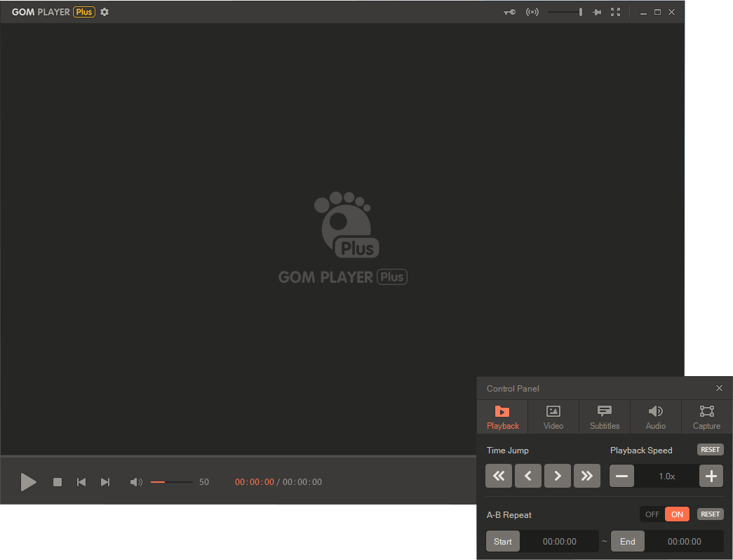Image resolution: width=733 pixels, height=560 pixels.
Task: Close the Control Panel window
Action: tap(719, 388)
